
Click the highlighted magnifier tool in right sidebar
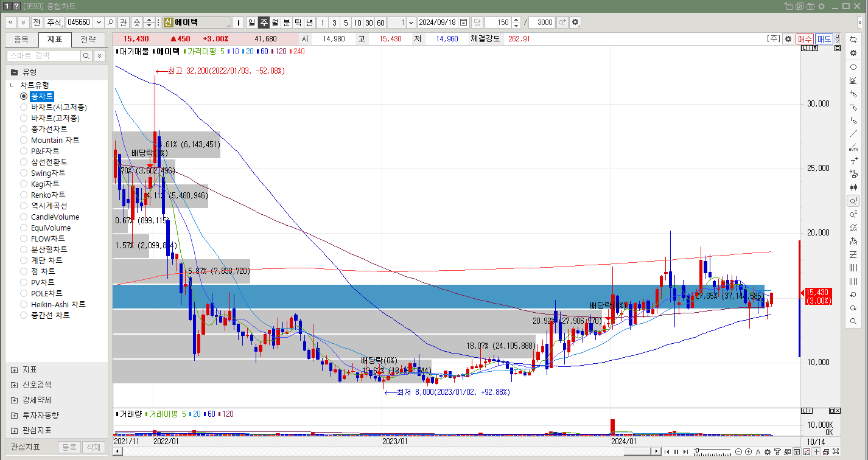(x=853, y=201)
